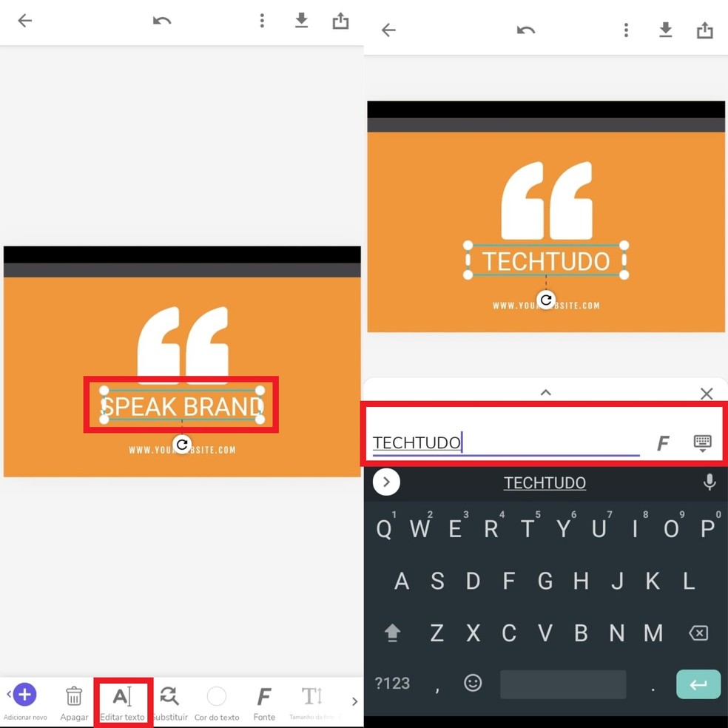Tap share icon in right screen

(x=704, y=30)
